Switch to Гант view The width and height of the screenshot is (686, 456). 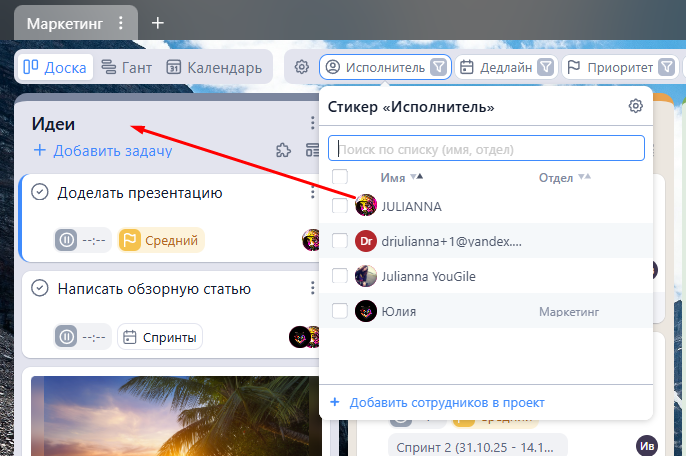click(126, 67)
